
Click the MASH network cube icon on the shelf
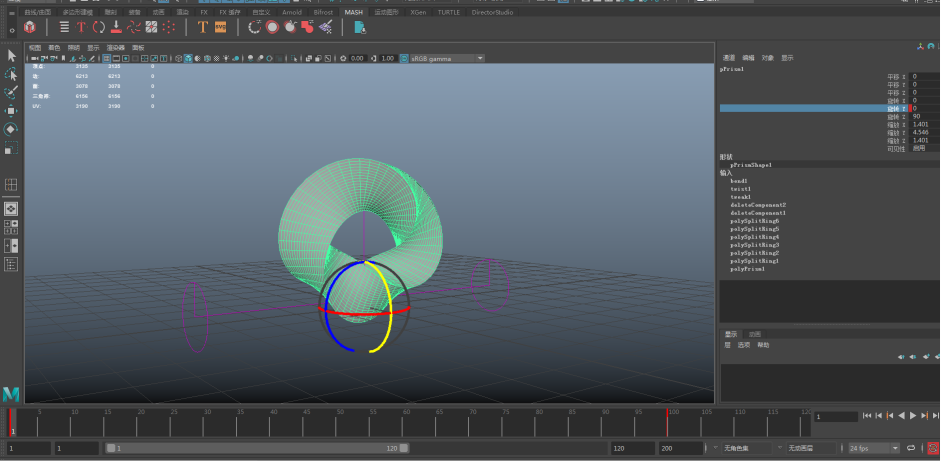[x=29, y=27]
